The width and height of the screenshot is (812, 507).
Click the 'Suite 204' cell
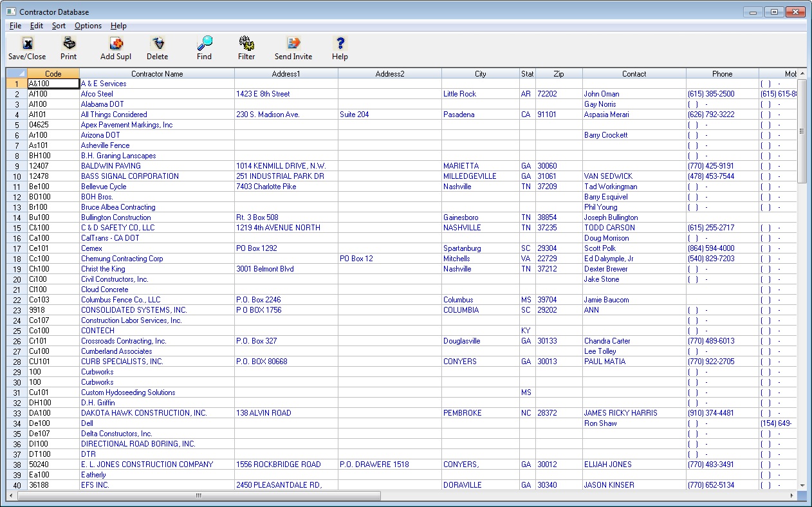click(390, 115)
